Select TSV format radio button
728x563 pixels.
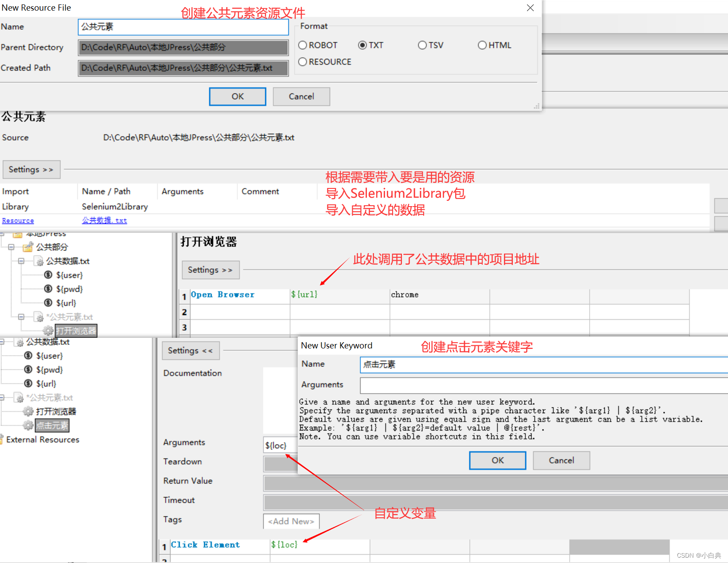pos(422,45)
